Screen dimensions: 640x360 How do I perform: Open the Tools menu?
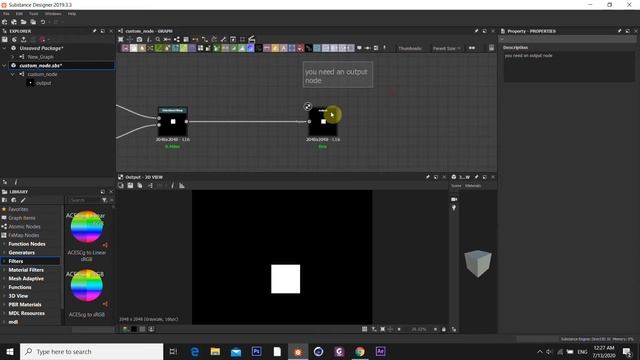coord(33,13)
